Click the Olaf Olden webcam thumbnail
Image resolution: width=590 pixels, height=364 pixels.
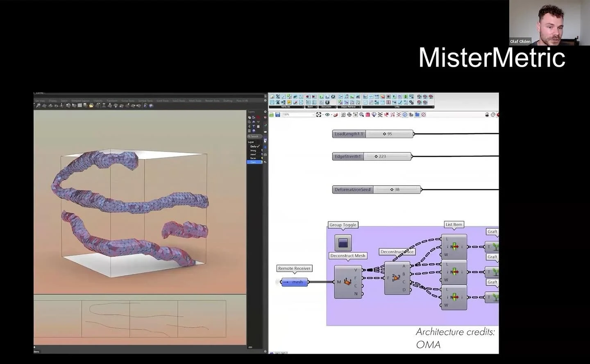549,23
